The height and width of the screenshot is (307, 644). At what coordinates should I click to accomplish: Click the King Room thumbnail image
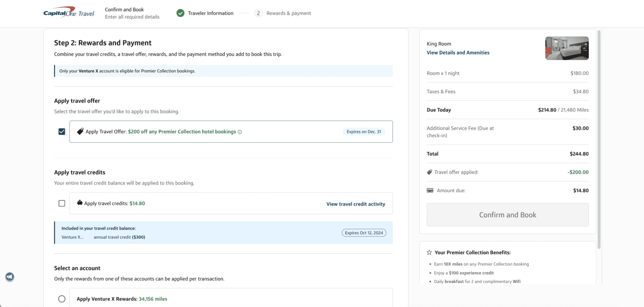click(567, 48)
